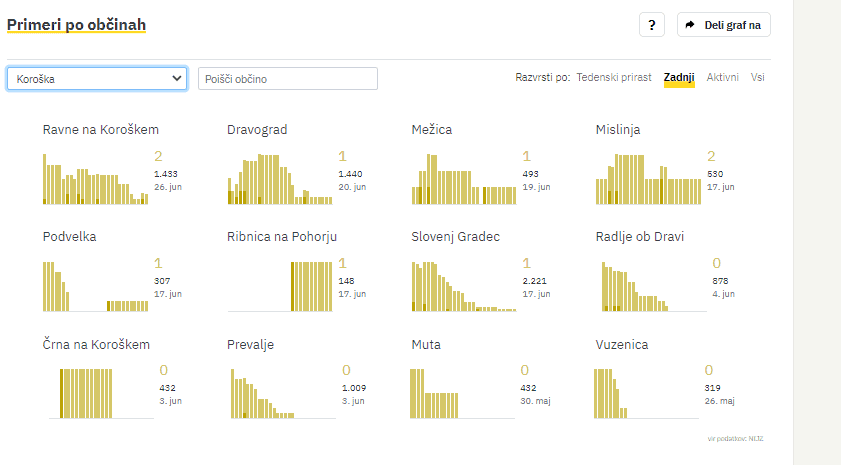Open the Črna na Koroškem chart

click(95, 393)
